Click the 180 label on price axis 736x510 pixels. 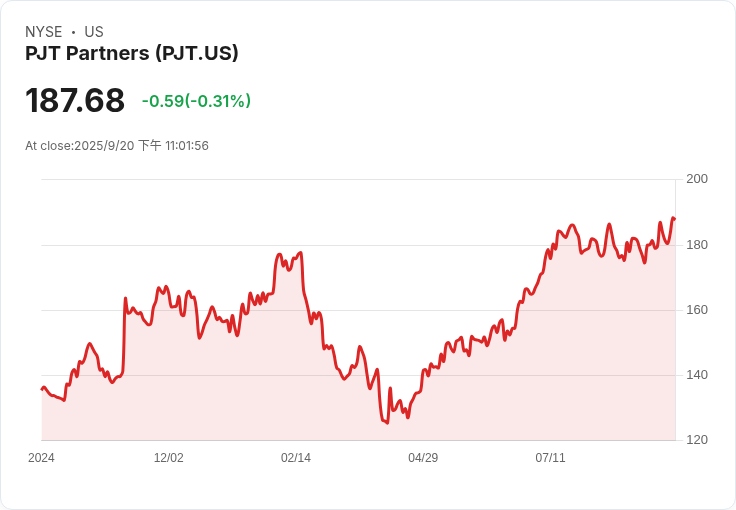pyautogui.click(x=697, y=245)
